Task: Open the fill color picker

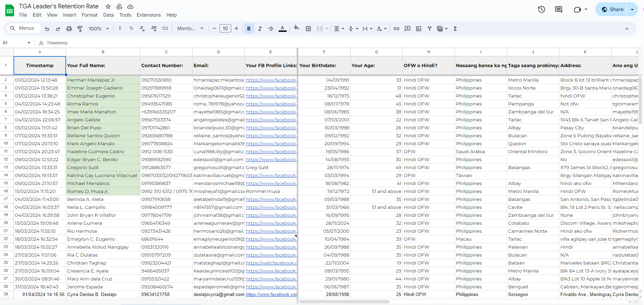Action: tap(296, 28)
